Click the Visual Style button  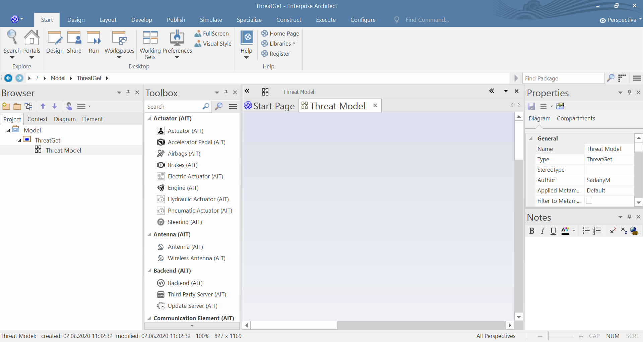[213, 44]
